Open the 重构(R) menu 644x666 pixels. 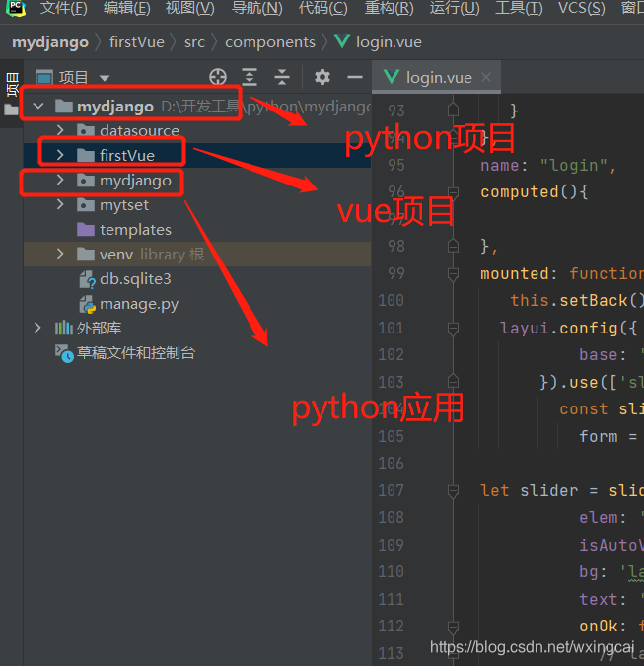click(x=389, y=8)
